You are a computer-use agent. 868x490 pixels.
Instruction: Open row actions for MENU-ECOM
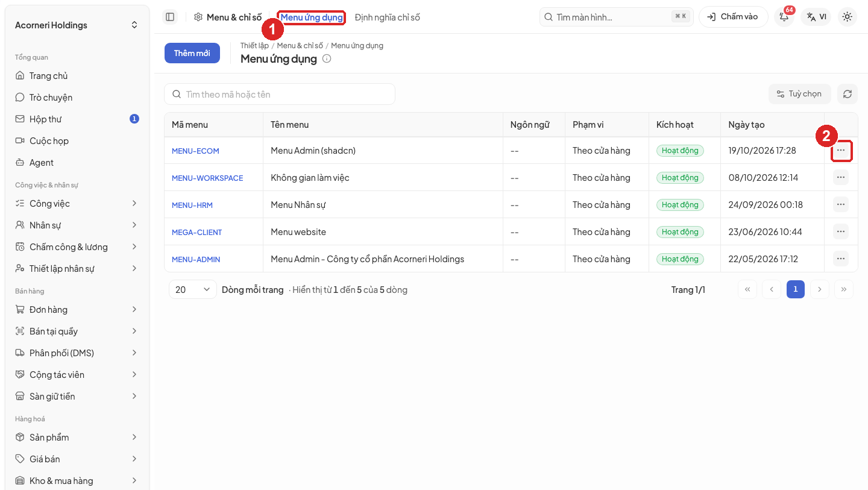[x=841, y=150]
